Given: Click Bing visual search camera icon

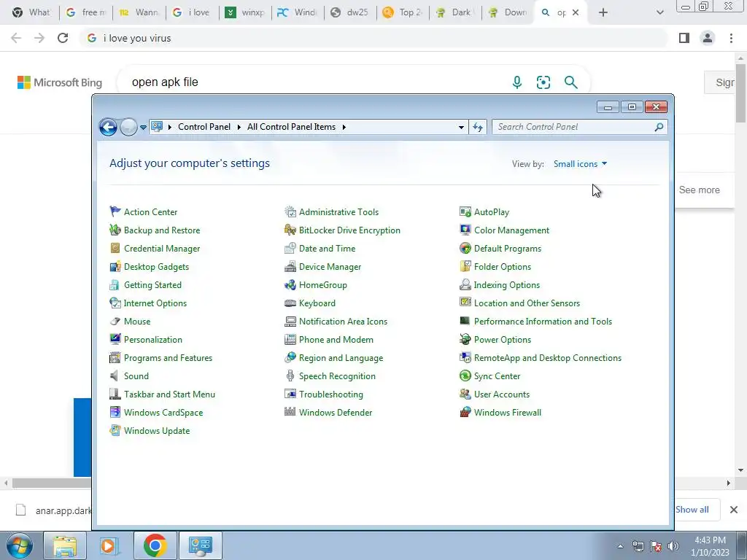Looking at the screenshot, I should (543, 82).
